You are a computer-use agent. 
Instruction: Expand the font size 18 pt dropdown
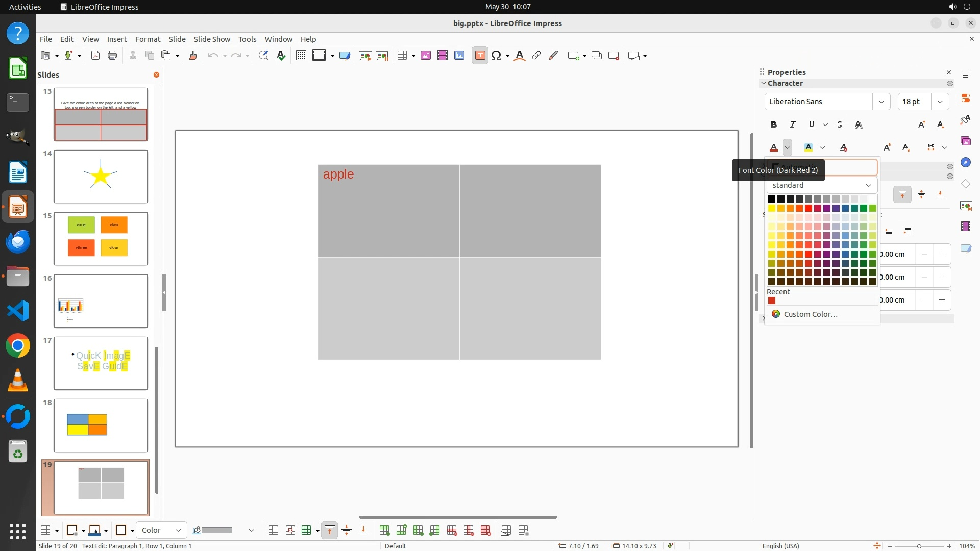[x=940, y=102]
